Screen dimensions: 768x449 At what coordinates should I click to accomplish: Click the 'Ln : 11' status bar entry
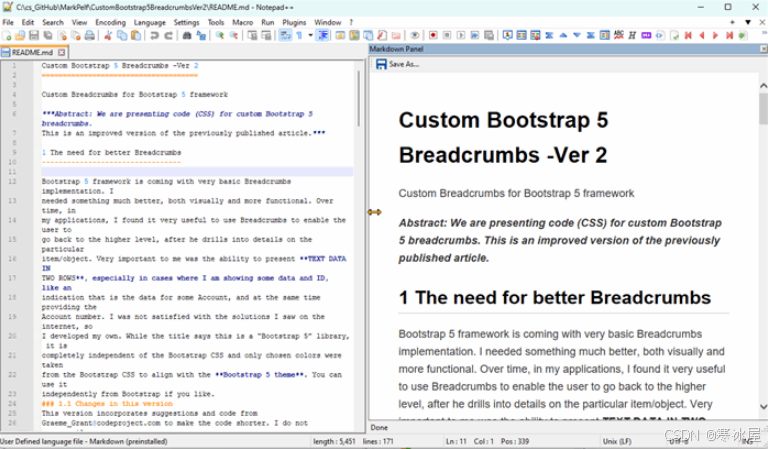click(x=456, y=441)
